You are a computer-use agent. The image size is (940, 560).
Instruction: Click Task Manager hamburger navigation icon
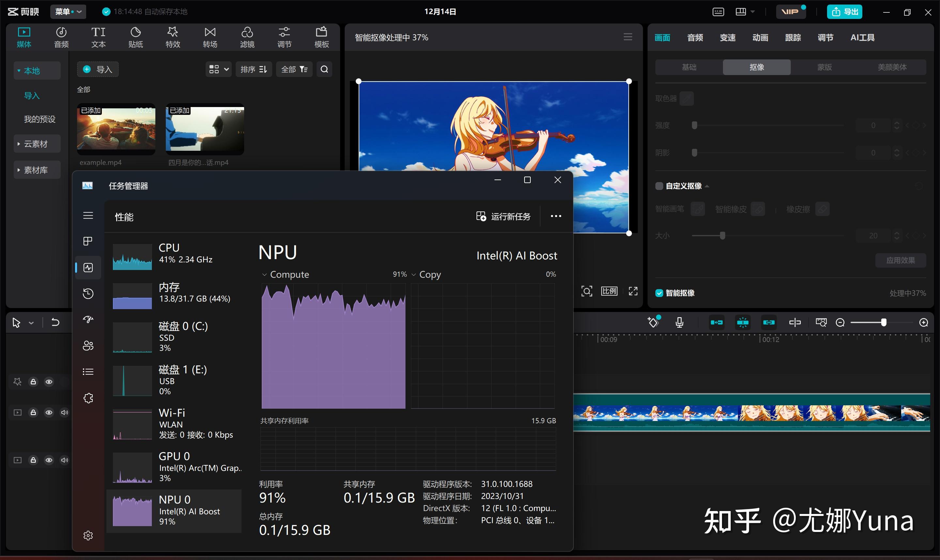88,215
